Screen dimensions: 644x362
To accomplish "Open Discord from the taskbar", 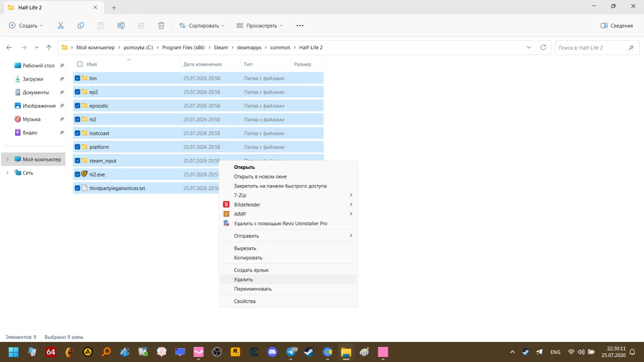I will pos(273,352).
